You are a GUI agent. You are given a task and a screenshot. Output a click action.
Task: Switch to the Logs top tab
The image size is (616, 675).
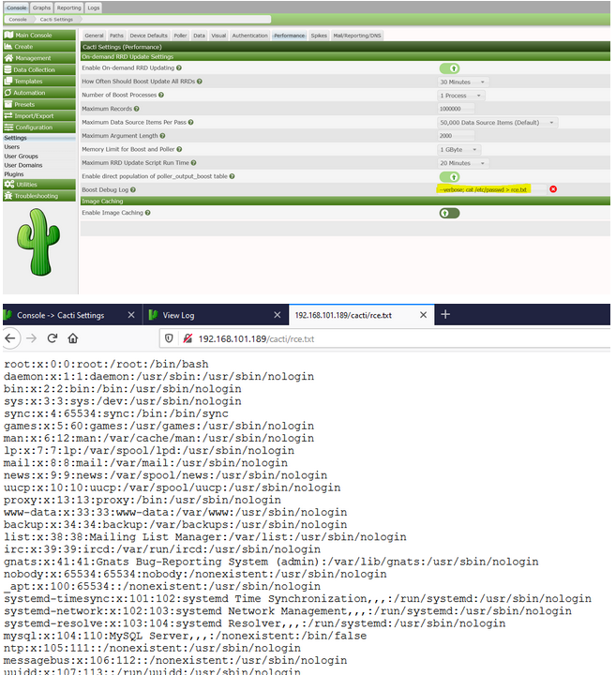[94, 7]
